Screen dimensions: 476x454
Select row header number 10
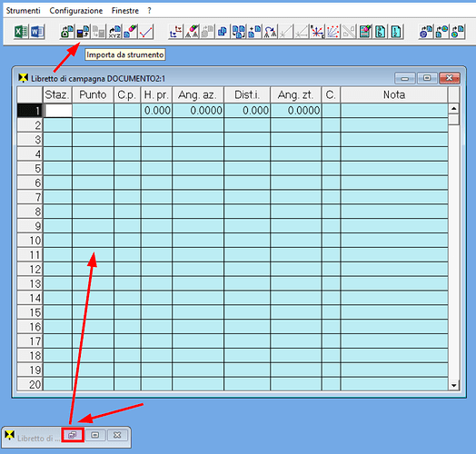tap(30, 240)
